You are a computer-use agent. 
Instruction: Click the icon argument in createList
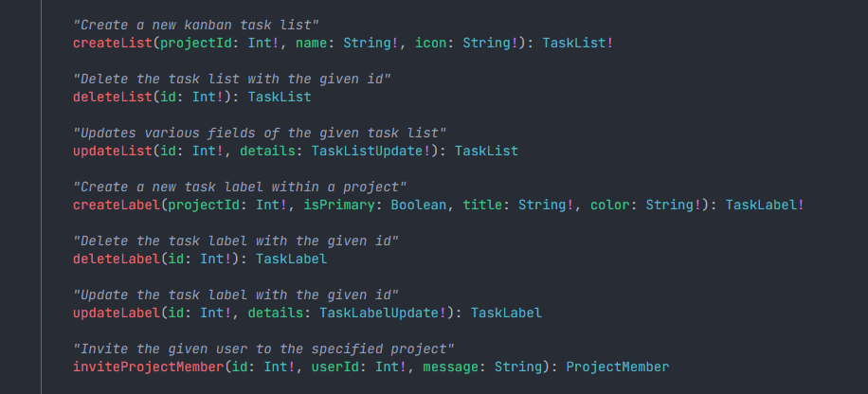click(430, 43)
